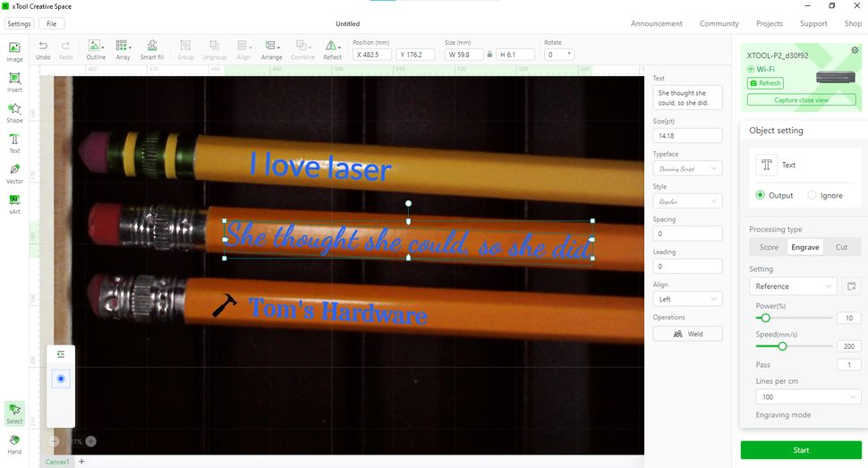Select the Image tool in sidebar

14,52
